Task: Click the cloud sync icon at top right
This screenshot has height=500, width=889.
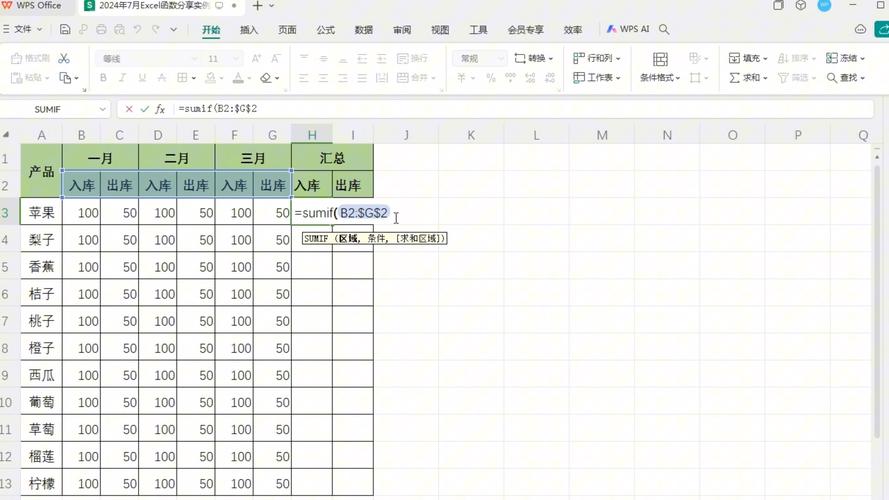Action: (x=860, y=29)
